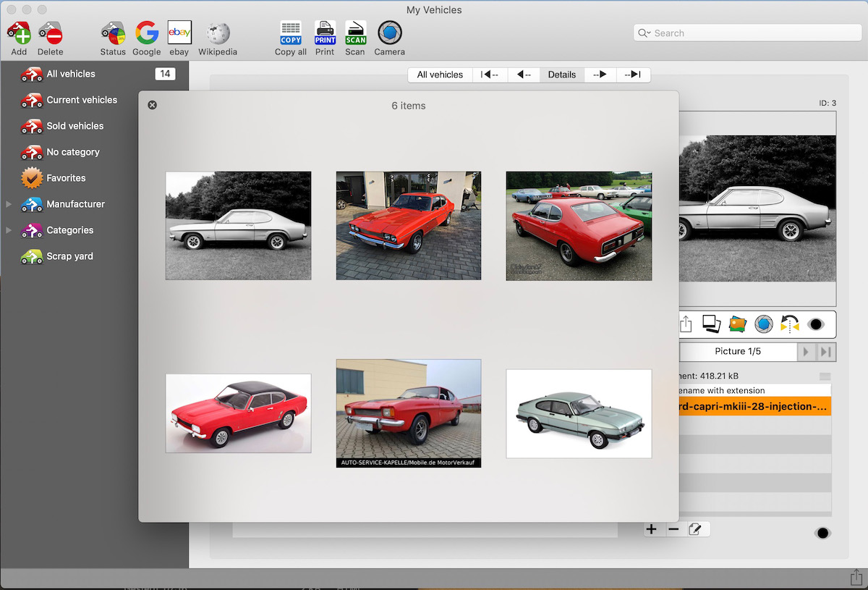Select the red Capri rear-view car meet thumbnail
This screenshot has width=868, height=590.
579,226
